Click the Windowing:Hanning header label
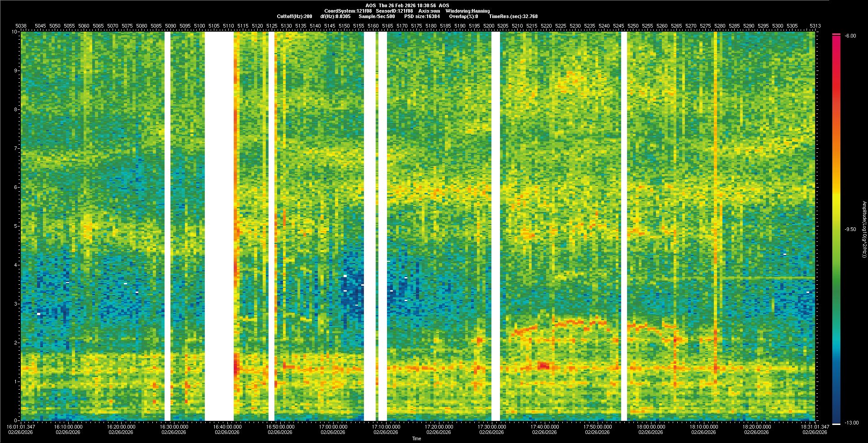 (x=467, y=11)
